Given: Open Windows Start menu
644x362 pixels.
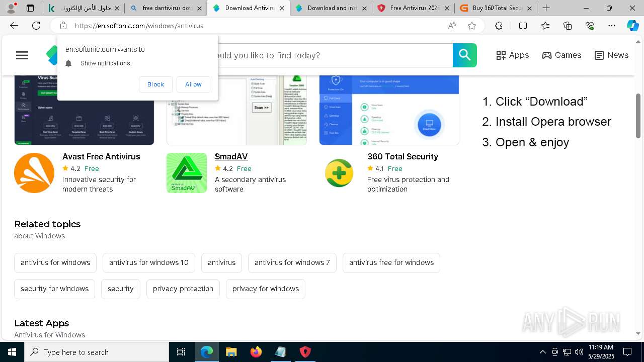Looking at the screenshot, I should 12,352.
